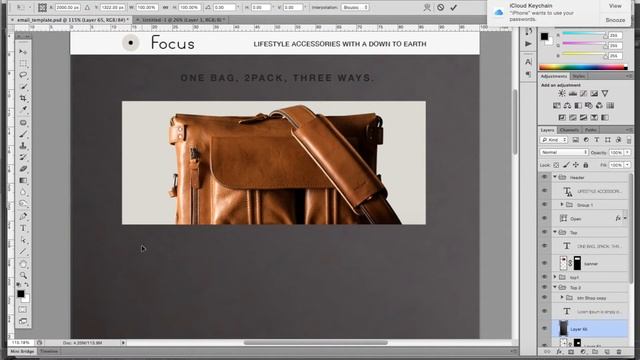The image size is (640, 360).
Task: Toggle lock all for layer
Action: click(x=586, y=165)
